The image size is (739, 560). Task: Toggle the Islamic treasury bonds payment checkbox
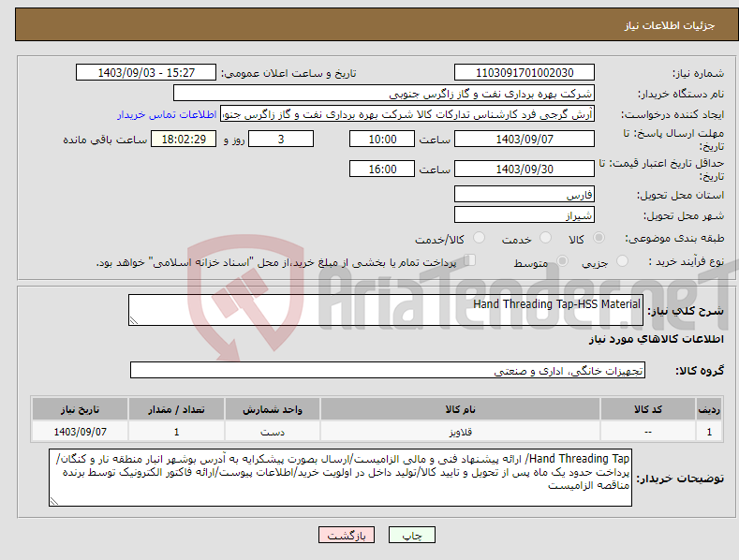point(469,260)
